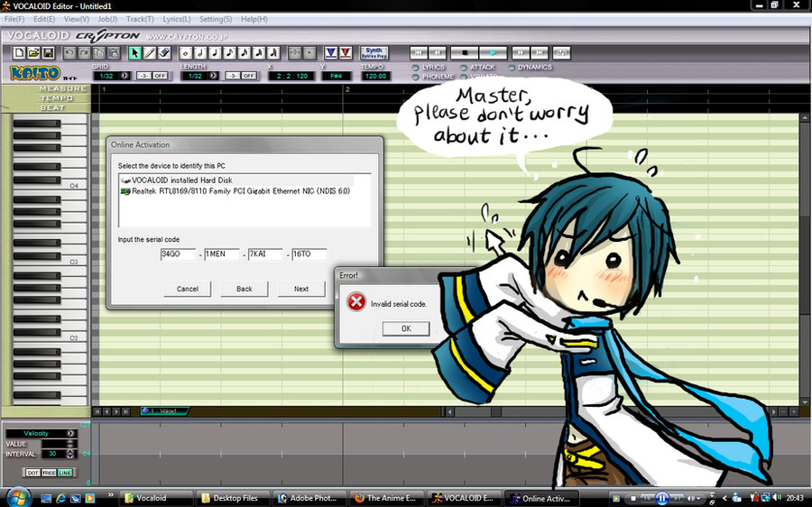Image resolution: width=812 pixels, height=507 pixels.
Task: Select the eraser tool
Action: pos(164,52)
